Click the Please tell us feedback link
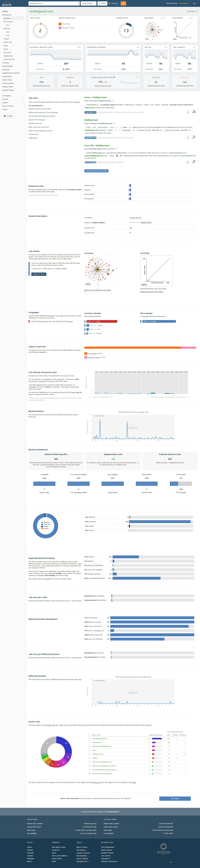This screenshot has height=868, width=200. [113, 812]
